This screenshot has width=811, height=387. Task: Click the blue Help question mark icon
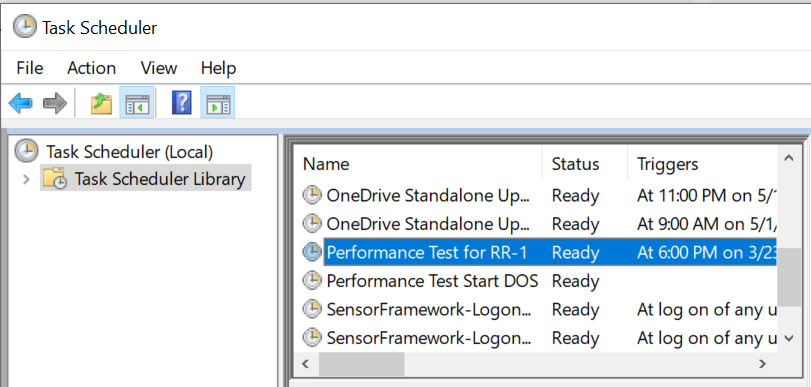point(182,102)
